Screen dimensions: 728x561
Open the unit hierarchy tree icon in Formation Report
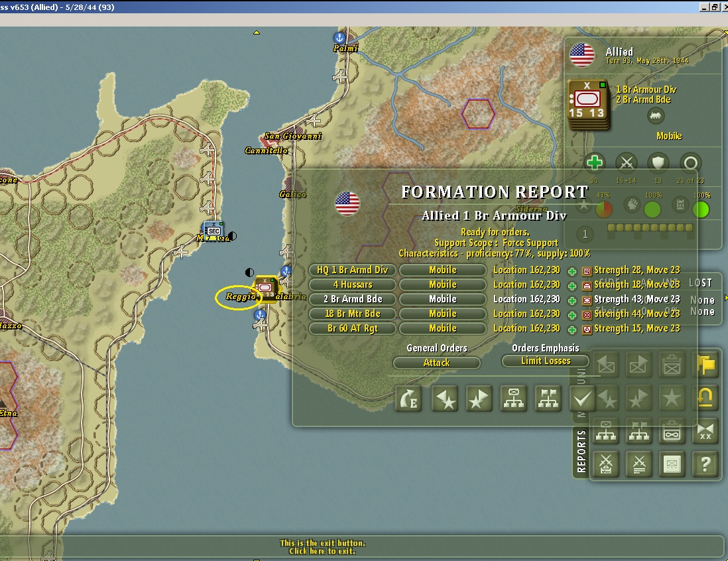[x=513, y=399]
